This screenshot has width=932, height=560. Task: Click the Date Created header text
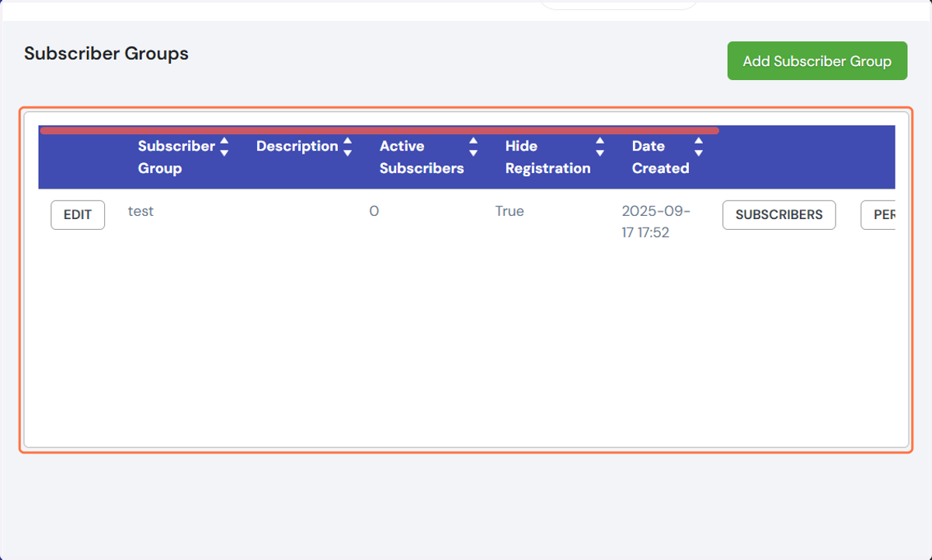(660, 157)
